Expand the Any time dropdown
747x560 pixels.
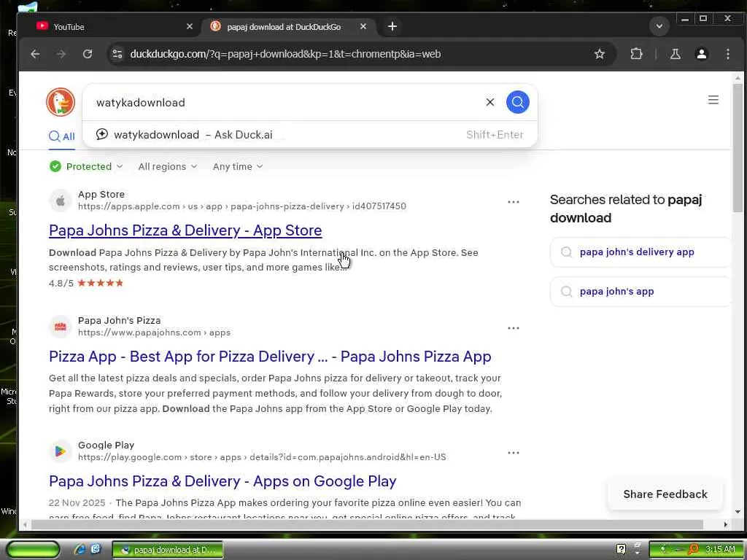click(x=238, y=166)
